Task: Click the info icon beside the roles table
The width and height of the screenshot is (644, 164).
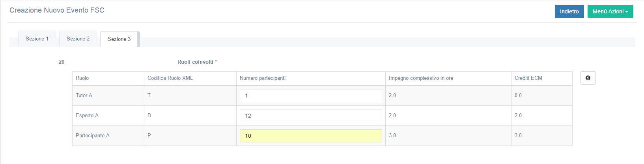Action: (588, 78)
